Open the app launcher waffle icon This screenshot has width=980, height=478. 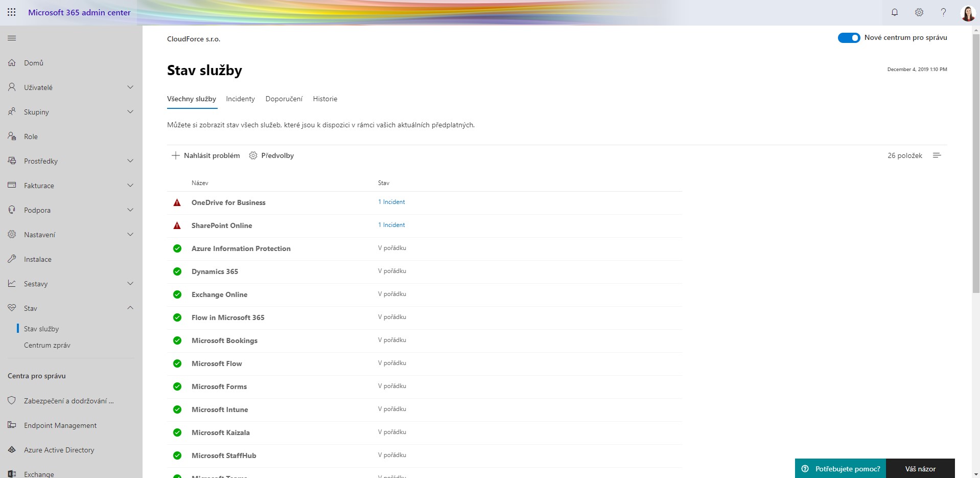pos(12,12)
